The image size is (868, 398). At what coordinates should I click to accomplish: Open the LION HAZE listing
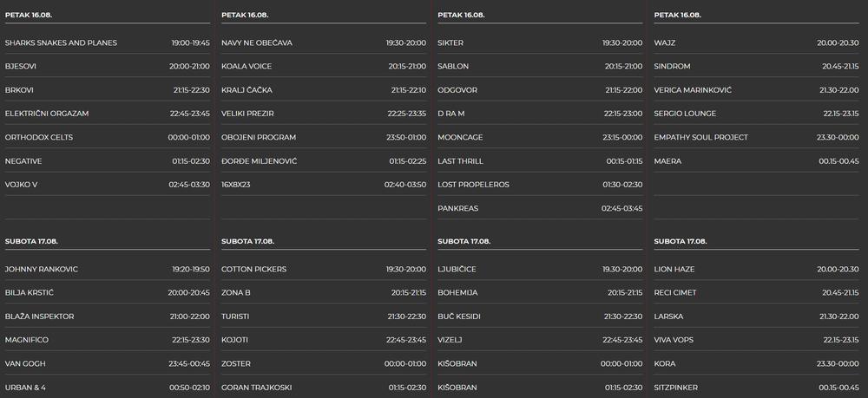[675, 269]
